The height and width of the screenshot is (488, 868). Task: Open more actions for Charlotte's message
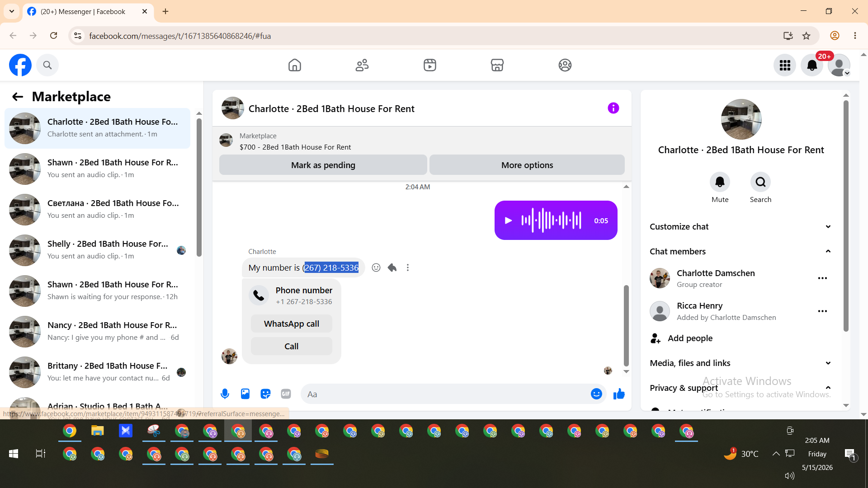tap(408, 267)
